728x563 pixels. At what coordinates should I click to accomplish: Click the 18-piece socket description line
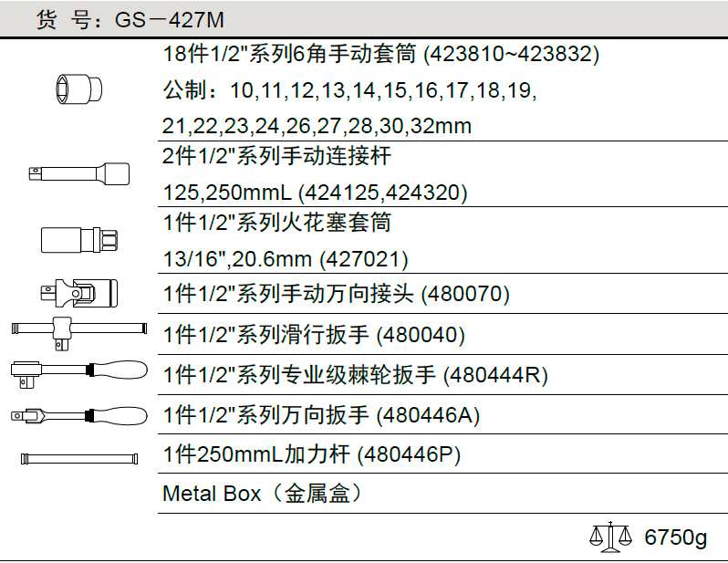(380, 55)
